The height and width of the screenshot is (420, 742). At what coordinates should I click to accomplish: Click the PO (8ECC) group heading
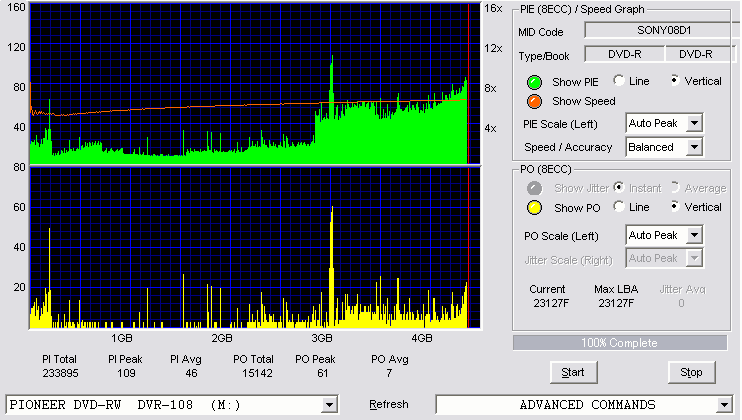tap(546, 169)
